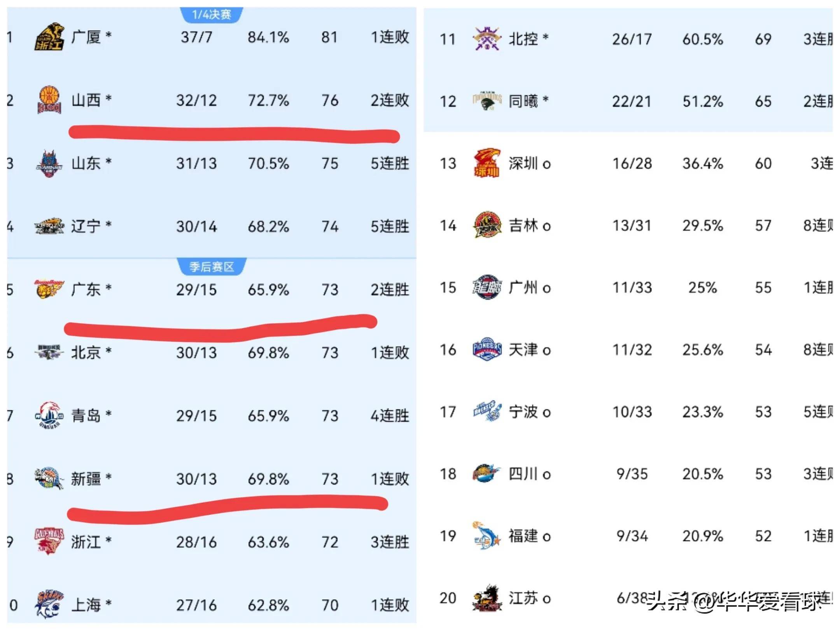Select the 吉林 team row name
This screenshot has width=840, height=630.
pyautogui.click(x=523, y=226)
